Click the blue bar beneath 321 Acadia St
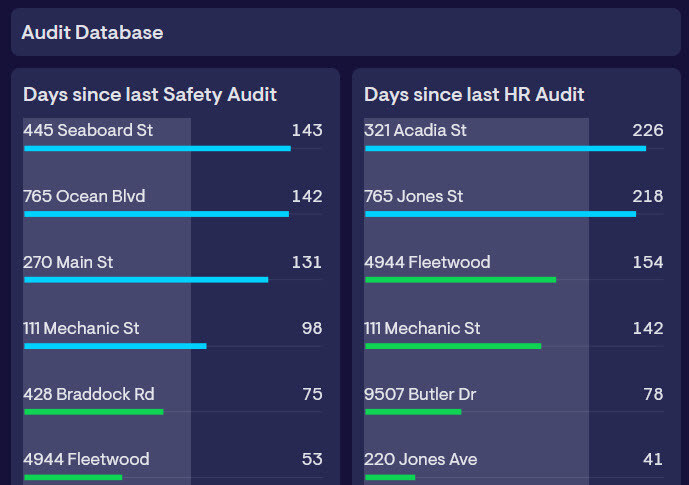Screen dimensions: 689x485 [505, 148]
